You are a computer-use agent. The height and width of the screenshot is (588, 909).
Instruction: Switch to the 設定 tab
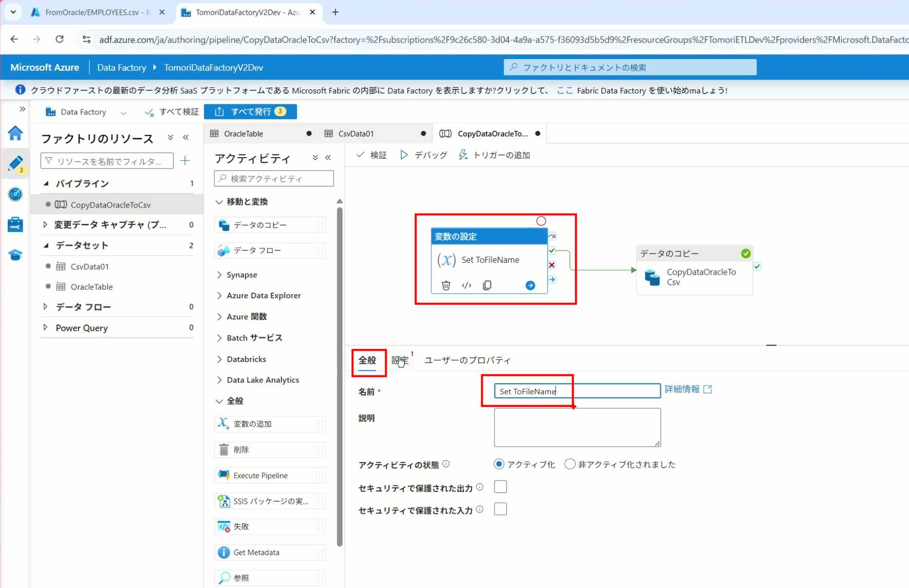tap(400, 361)
